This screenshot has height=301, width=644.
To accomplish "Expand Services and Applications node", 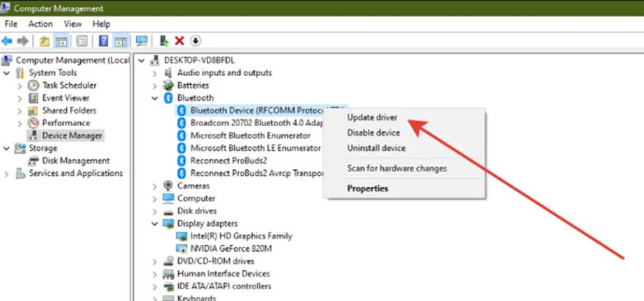I will (x=7, y=173).
